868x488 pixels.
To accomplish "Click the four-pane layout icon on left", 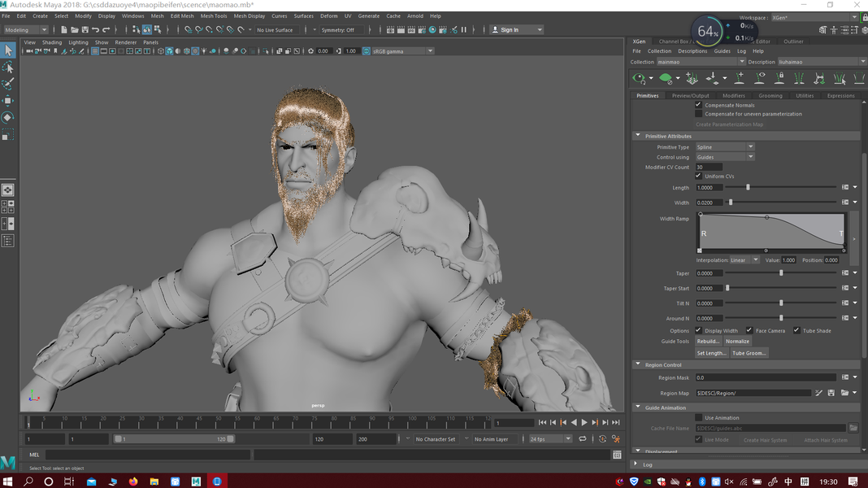I will click(8, 207).
